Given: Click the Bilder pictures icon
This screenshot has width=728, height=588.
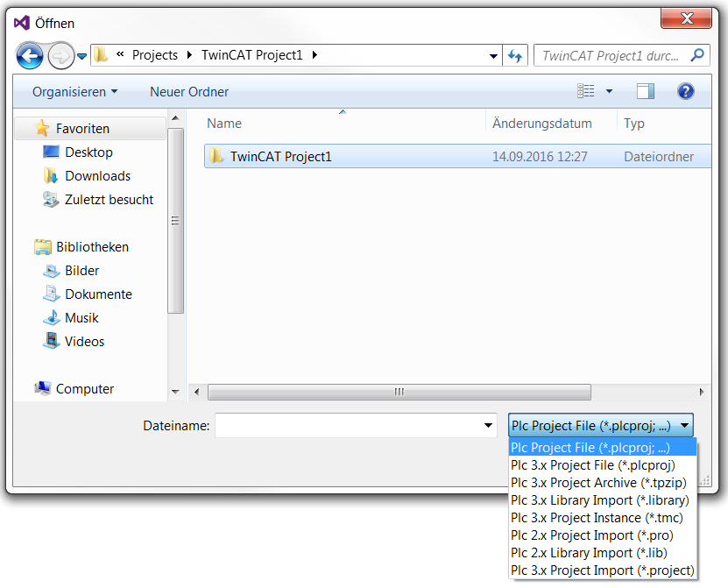Looking at the screenshot, I should pyautogui.click(x=51, y=270).
